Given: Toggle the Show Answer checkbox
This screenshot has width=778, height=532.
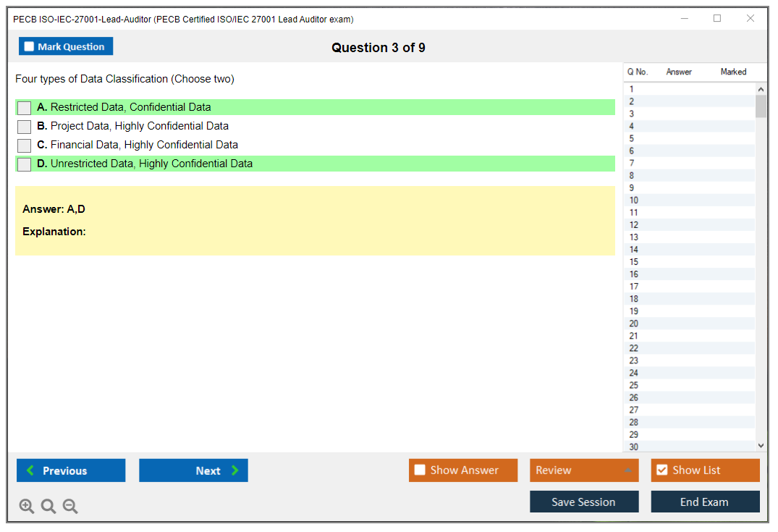Looking at the screenshot, I should point(420,470).
